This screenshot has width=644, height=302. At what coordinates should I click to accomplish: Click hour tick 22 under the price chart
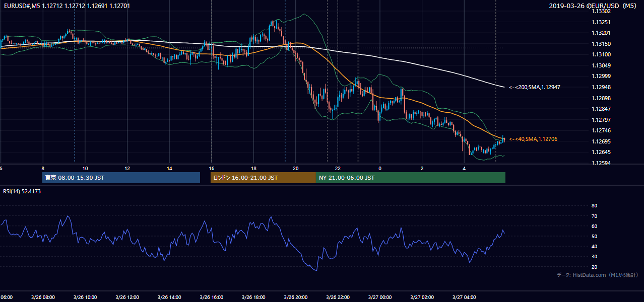[338, 168]
